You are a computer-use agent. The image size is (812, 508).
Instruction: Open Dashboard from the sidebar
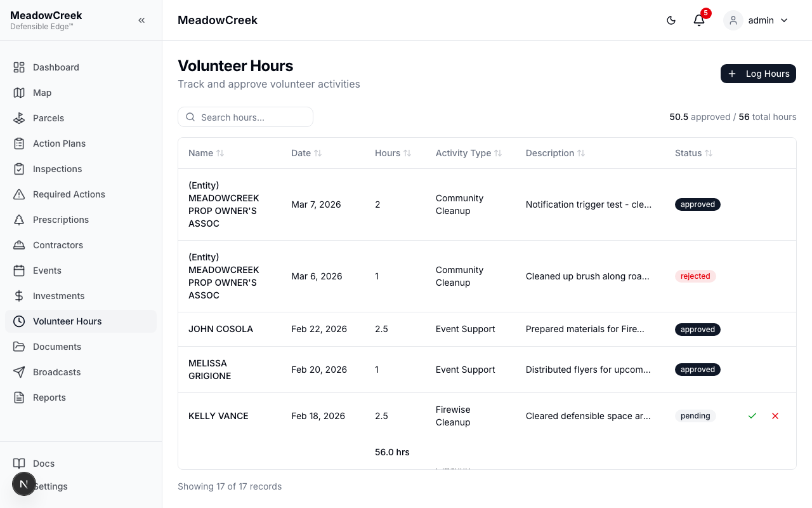(x=81, y=67)
